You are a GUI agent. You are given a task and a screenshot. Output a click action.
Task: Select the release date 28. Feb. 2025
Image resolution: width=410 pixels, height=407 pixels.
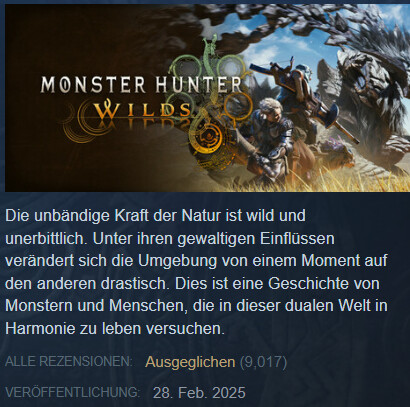[199, 393]
